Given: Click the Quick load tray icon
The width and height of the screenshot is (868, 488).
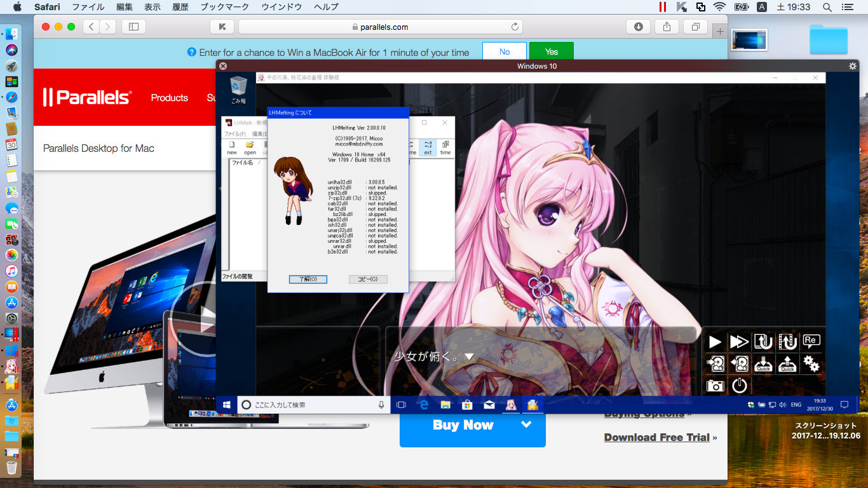Looking at the screenshot, I should pyautogui.click(x=788, y=363).
